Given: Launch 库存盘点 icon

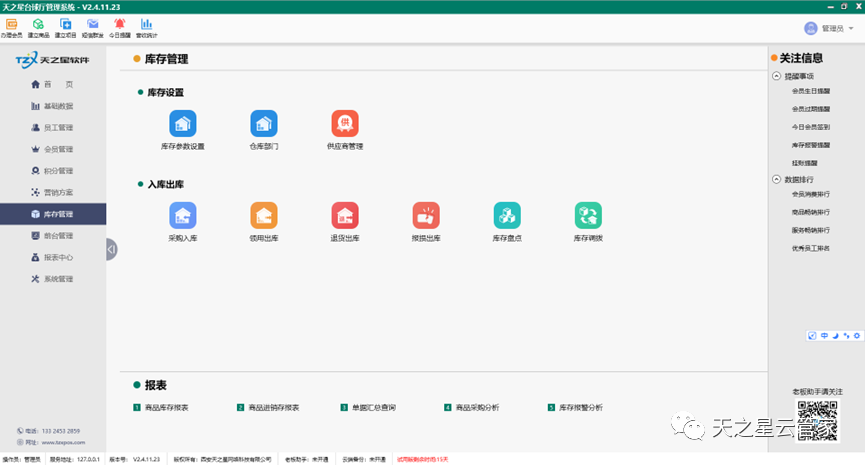Looking at the screenshot, I should point(507,215).
